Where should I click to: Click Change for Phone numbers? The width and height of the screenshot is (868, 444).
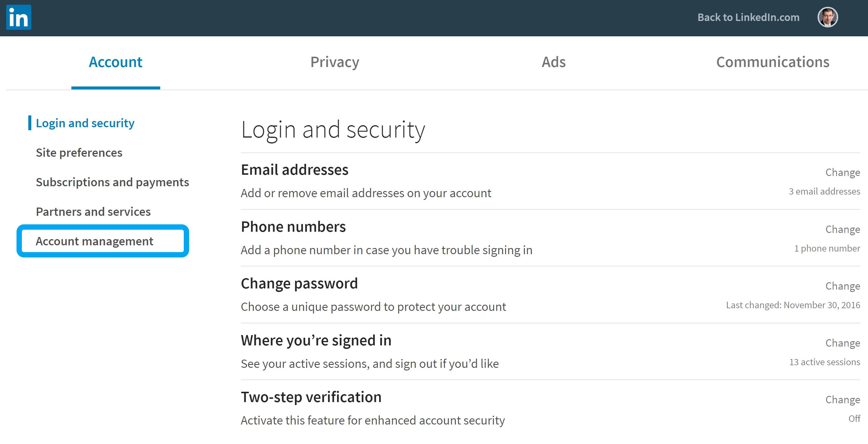842,229
